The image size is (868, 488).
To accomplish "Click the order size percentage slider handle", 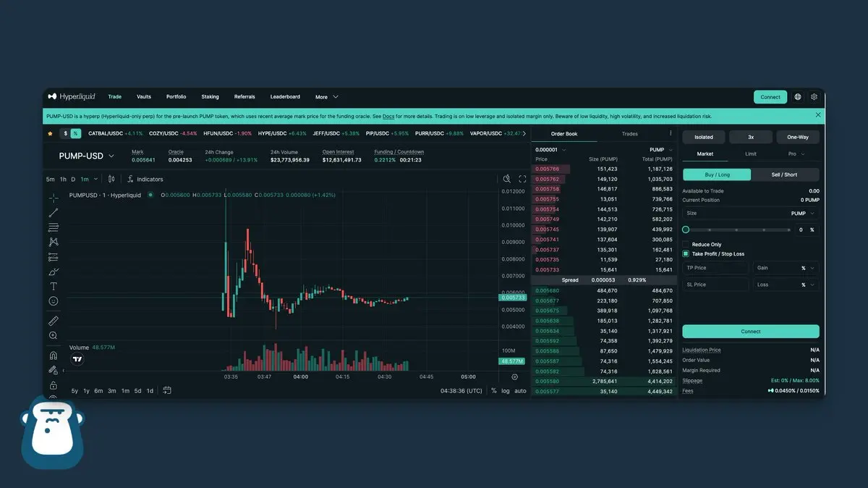I will (686, 230).
